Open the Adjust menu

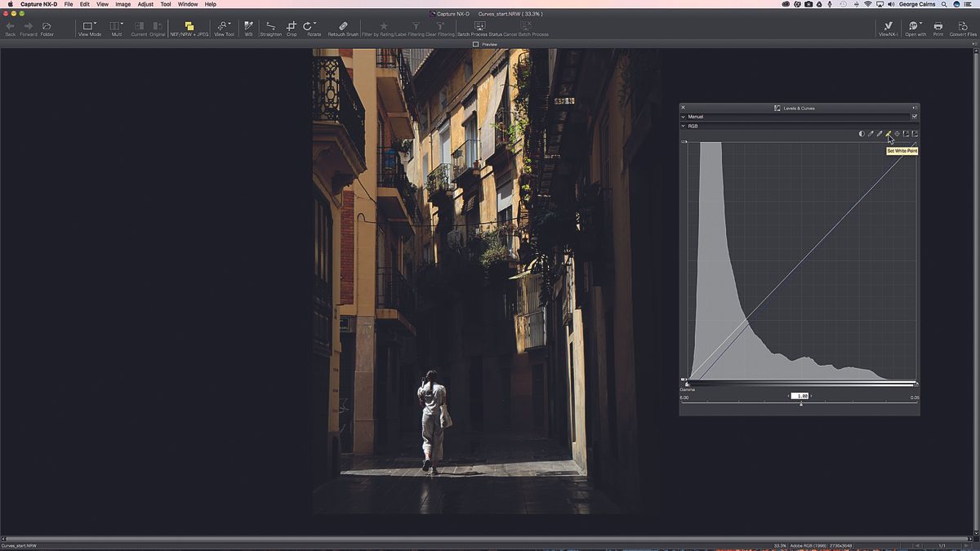(x=145, y=4)
